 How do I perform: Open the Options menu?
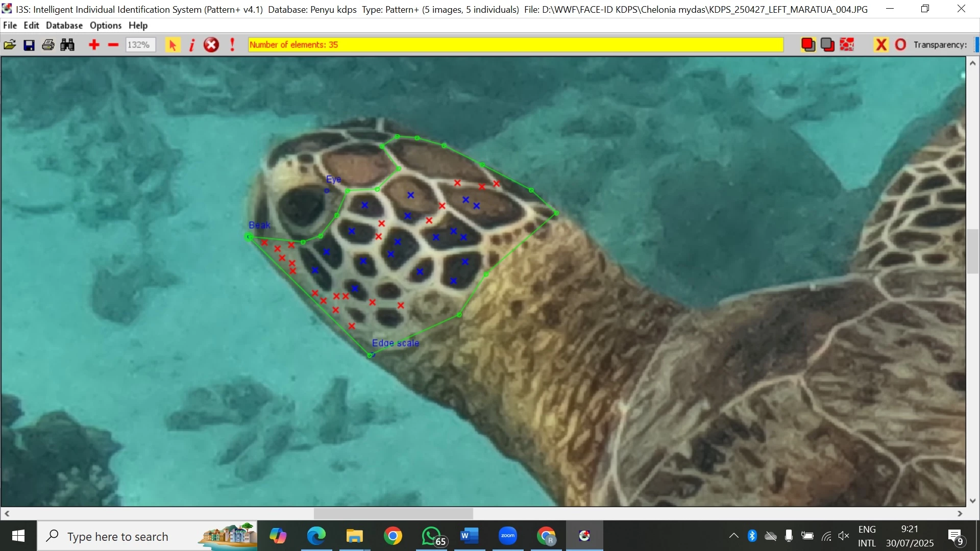tap(105, 25)
